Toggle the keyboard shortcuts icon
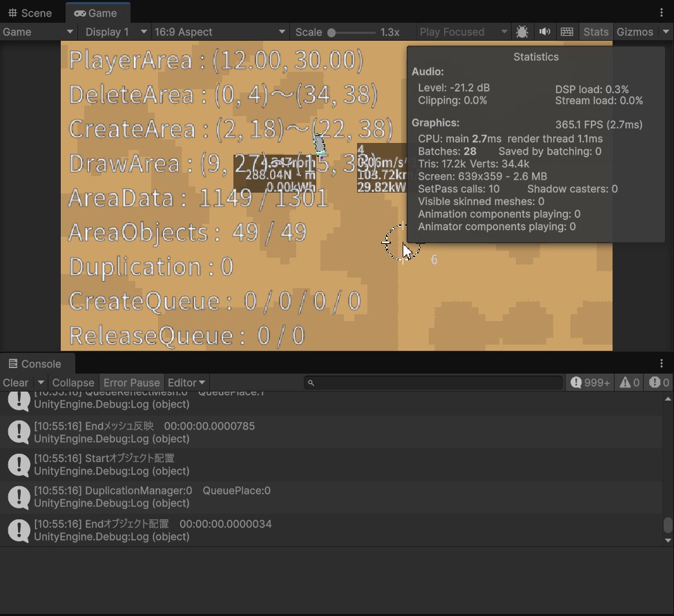Image resolution: width=674 pixels, height=616 pixels. (x=567, y=32)
